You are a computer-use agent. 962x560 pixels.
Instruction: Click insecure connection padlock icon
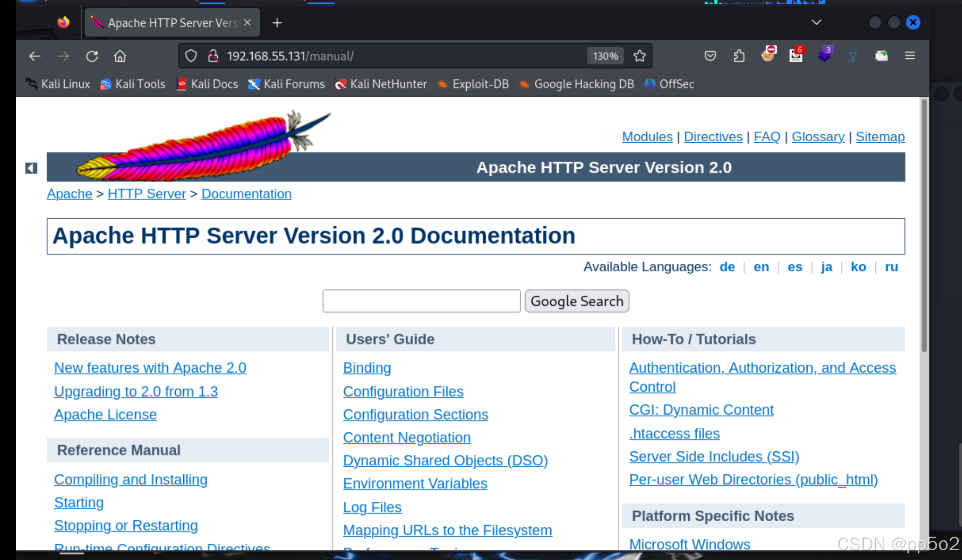[213, 56]
